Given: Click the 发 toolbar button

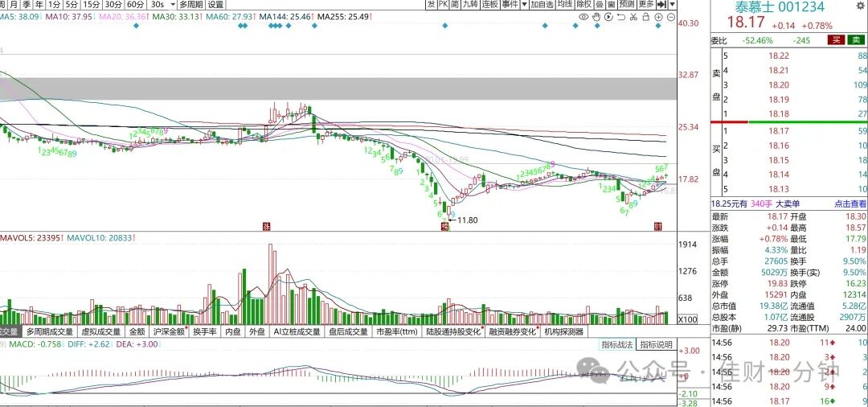Looking at the screenshot, I should (432, 5).
